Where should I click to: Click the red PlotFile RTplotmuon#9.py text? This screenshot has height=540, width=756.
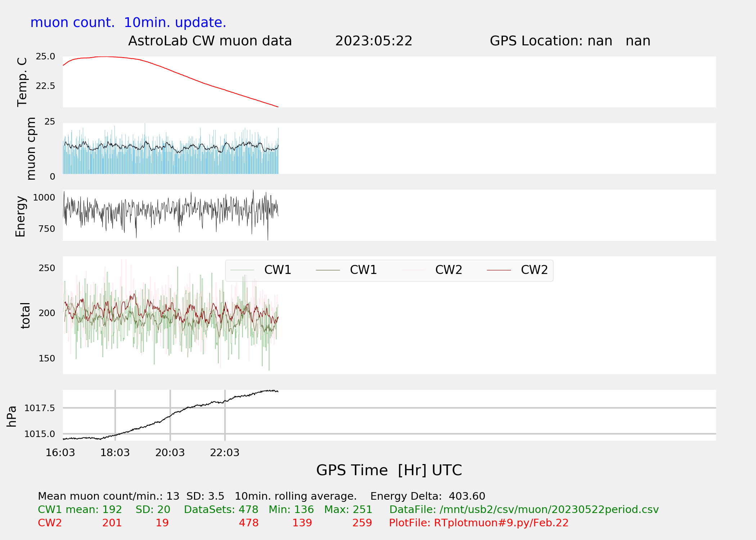click(x=478, y=523)
